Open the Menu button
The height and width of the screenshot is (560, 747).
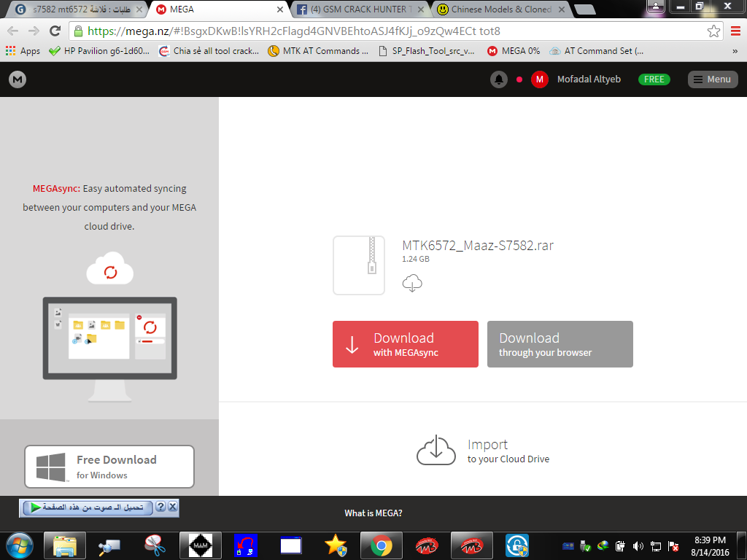tap(713, 79)
